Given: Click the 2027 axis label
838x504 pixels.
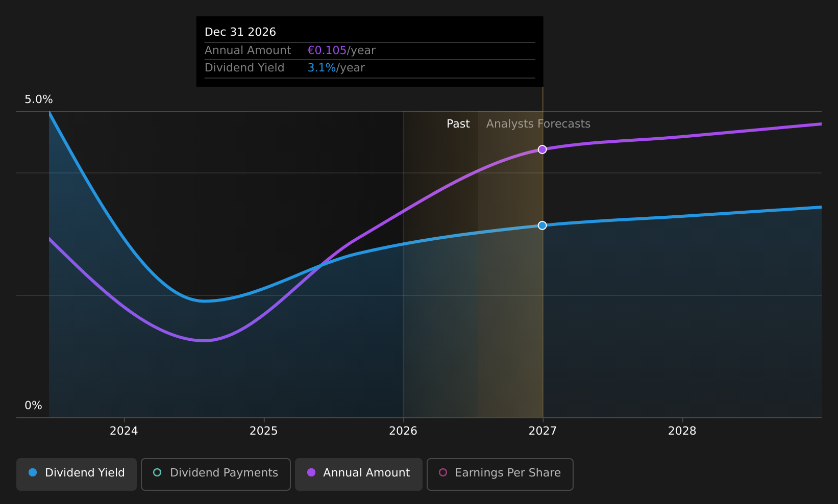Looking at the screenshot, I should (x=543, y=431).
